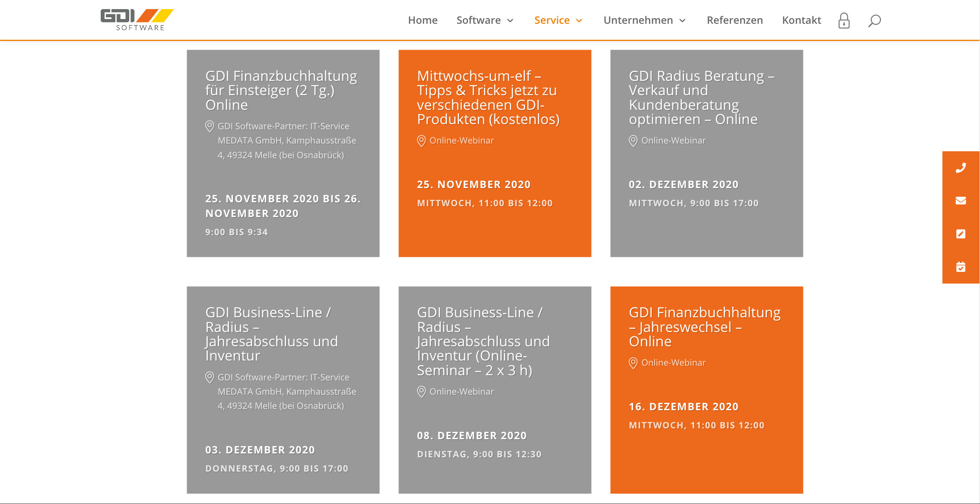Click MEDATA GmbH address on 03. Dezember card
Viewport: 980px width, 504px height.
(x=287, y=392)
